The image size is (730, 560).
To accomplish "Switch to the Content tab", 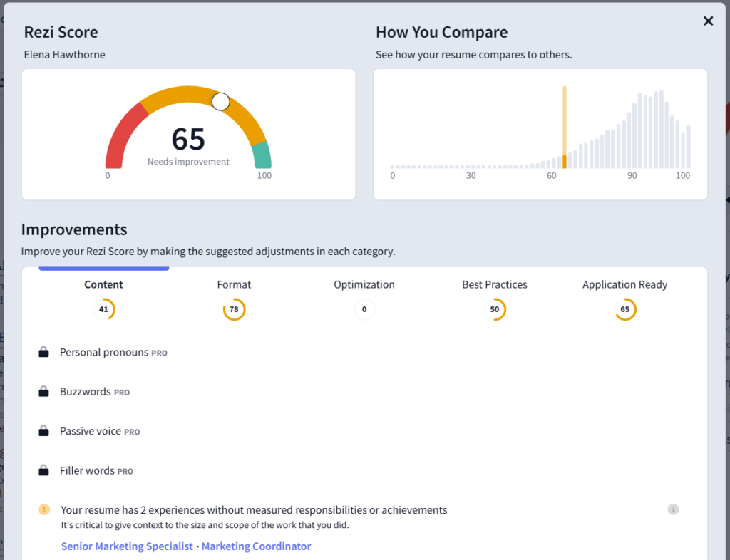I will [x=103, y=284].
